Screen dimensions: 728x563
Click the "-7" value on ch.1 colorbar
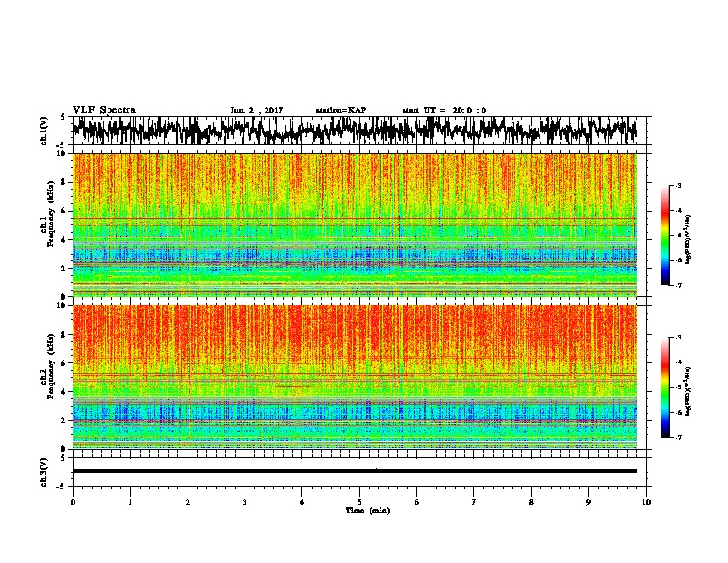(677, 285)
